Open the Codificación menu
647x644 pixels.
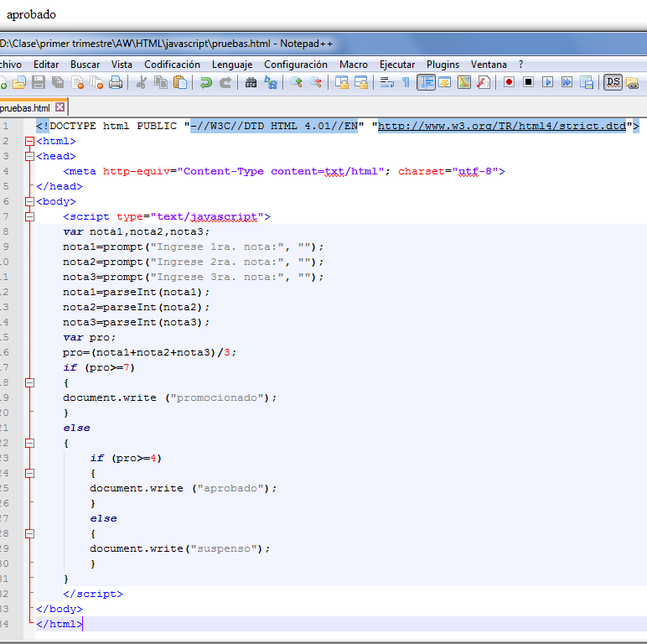[x=172, y=65]
